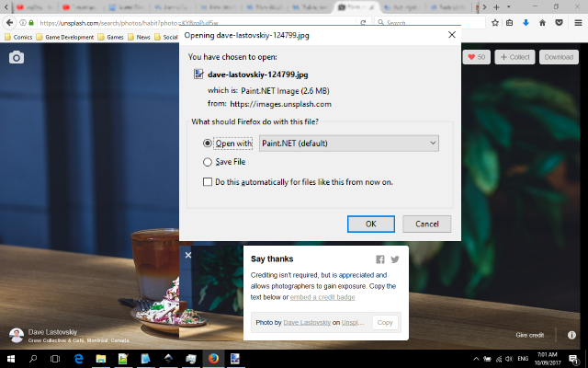
Task: Dismiss the Say thanks popup
Action: 188,256
